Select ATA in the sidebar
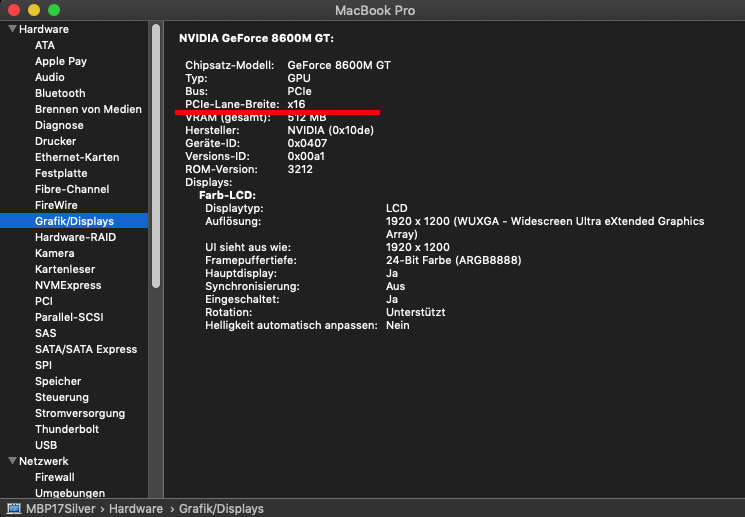 pos(45,45)
